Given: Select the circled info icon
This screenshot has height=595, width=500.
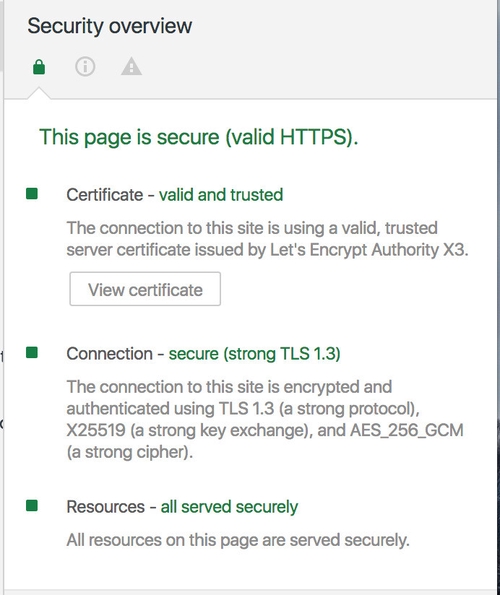Looking at the screenshot, I should click(85, 67).
